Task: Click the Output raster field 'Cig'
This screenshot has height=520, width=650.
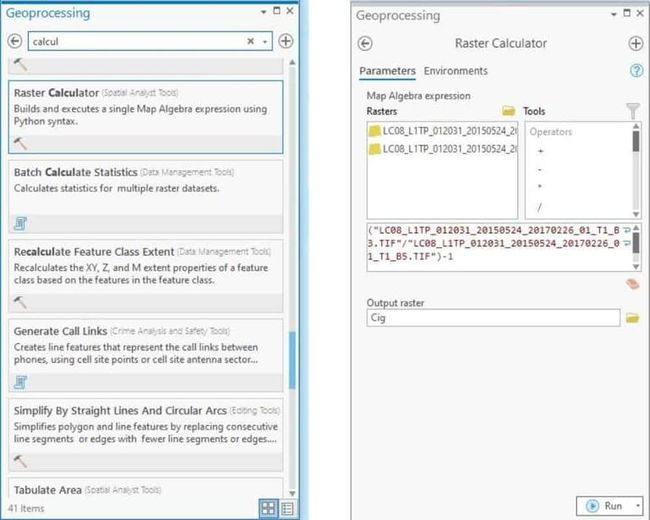Action: pos(493,318)
